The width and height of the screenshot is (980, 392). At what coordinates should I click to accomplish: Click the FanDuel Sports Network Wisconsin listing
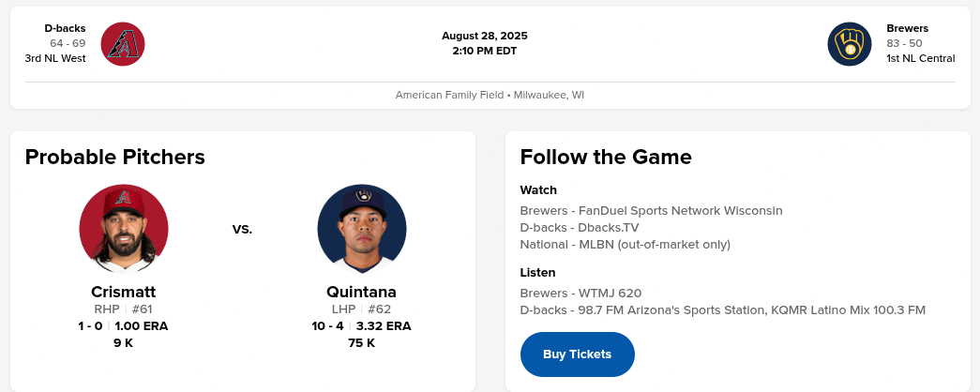tap(651, 211)
